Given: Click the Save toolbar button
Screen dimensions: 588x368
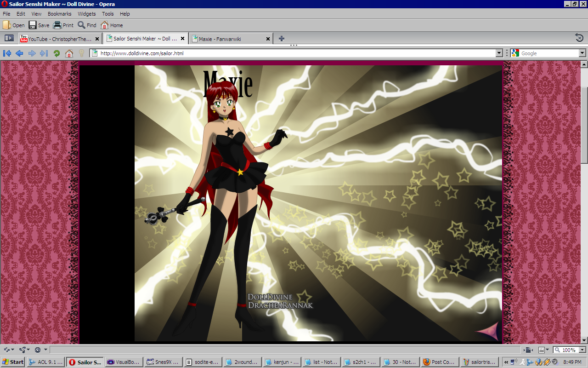Looking at the screenshot, I should 39,25.
